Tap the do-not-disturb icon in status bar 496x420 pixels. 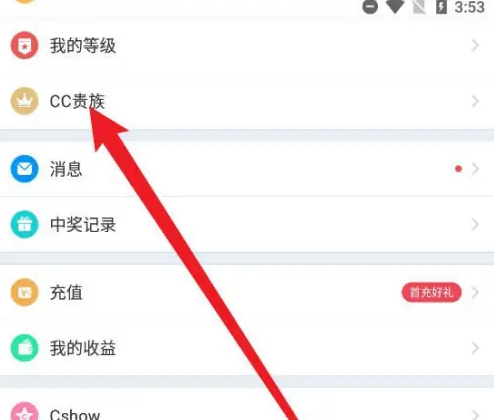[x=370, y=7]
